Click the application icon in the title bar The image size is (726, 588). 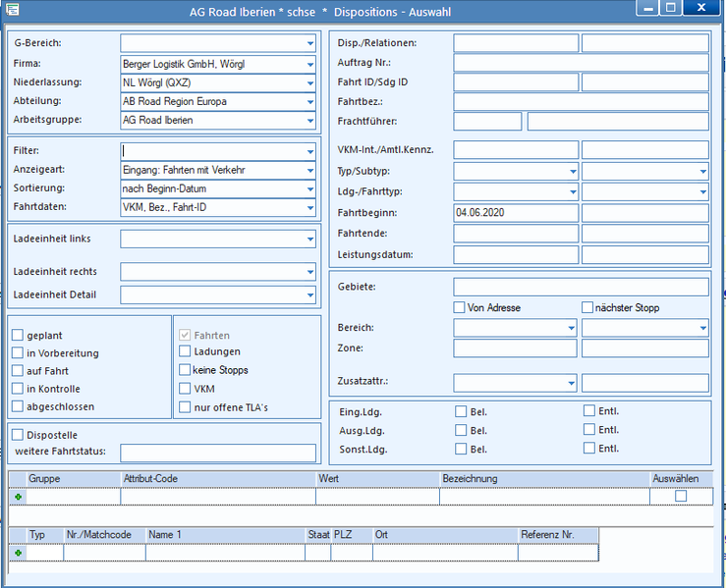pos(13,9)
